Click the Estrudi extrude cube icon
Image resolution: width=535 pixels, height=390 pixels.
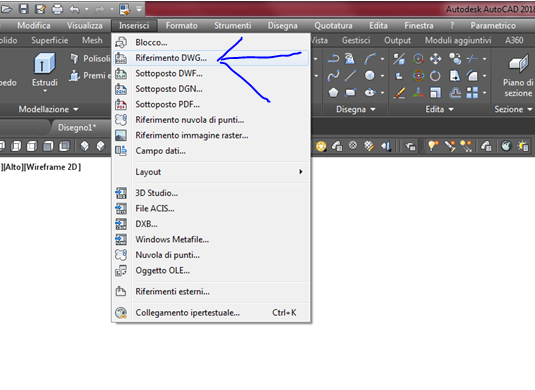pos(45,63)
